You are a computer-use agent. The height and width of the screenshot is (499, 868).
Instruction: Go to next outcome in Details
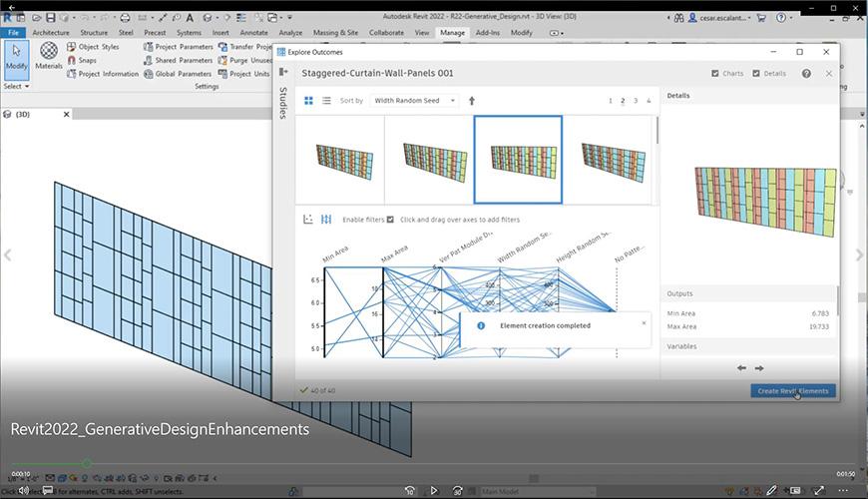click(759, 367)
